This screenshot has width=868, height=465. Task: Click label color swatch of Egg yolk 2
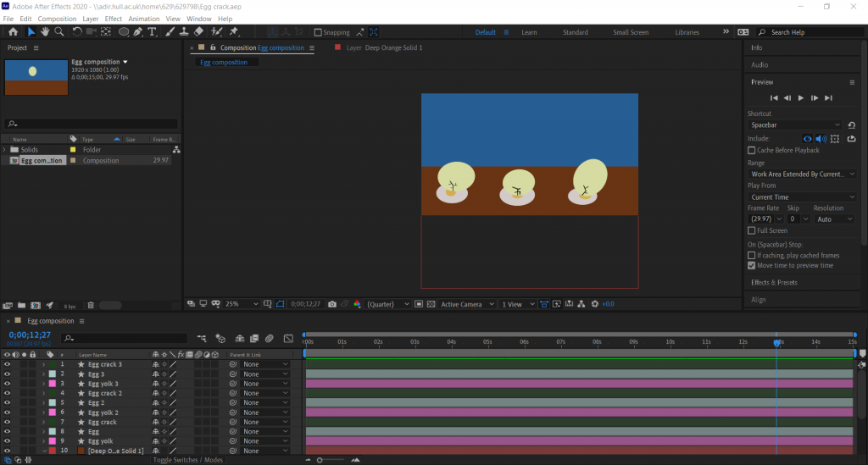tap(52, 412)
